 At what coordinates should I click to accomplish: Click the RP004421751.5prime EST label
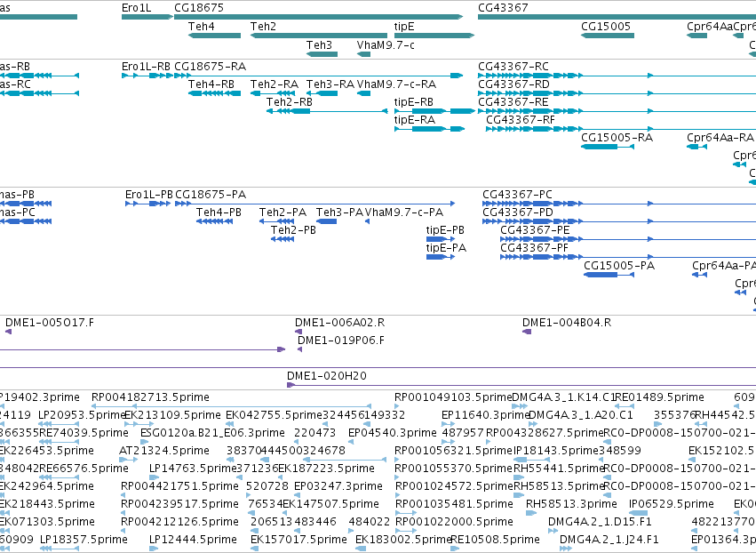tap(179, 487)
